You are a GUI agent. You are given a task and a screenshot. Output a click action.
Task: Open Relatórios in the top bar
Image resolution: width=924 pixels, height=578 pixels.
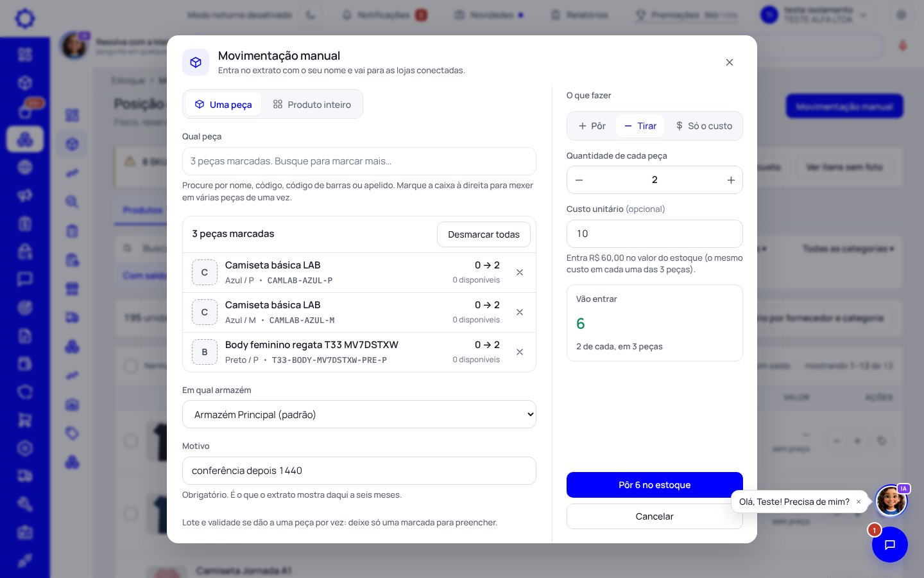[579, 15]
